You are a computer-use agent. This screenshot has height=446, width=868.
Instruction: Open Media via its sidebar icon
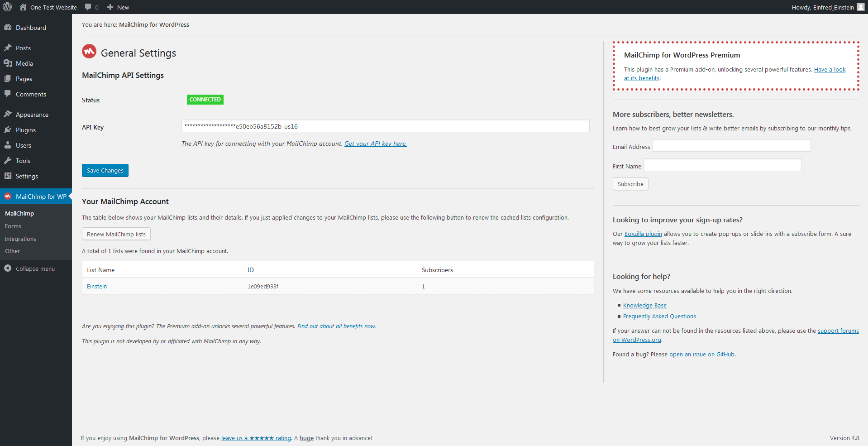tap(8, 63)
